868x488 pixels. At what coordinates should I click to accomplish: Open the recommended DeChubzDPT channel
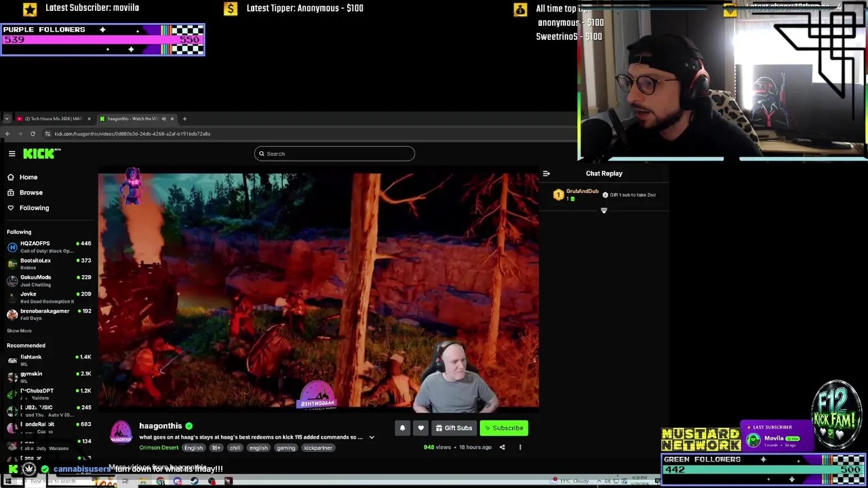coord(49,394)
